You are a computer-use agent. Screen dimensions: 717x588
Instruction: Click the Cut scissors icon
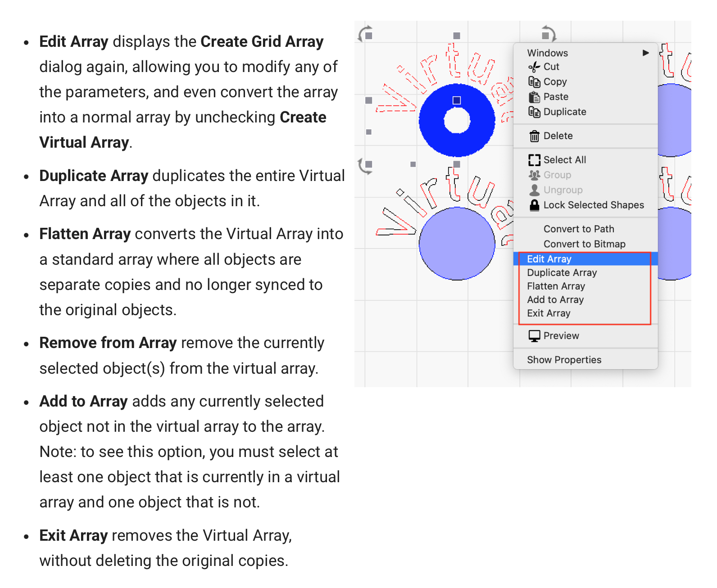[534, 67]
